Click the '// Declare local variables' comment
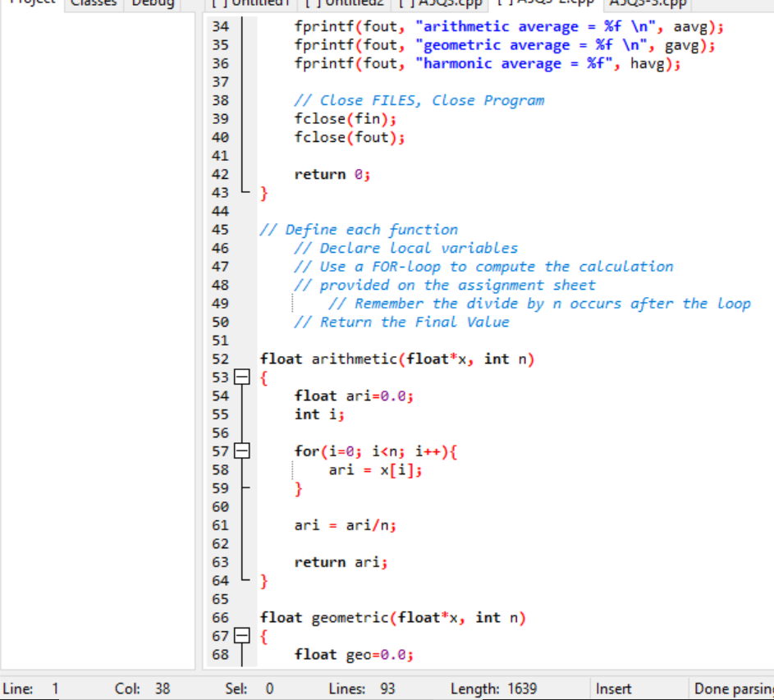This screenshot has height=700, width=774. pos(406,249)
